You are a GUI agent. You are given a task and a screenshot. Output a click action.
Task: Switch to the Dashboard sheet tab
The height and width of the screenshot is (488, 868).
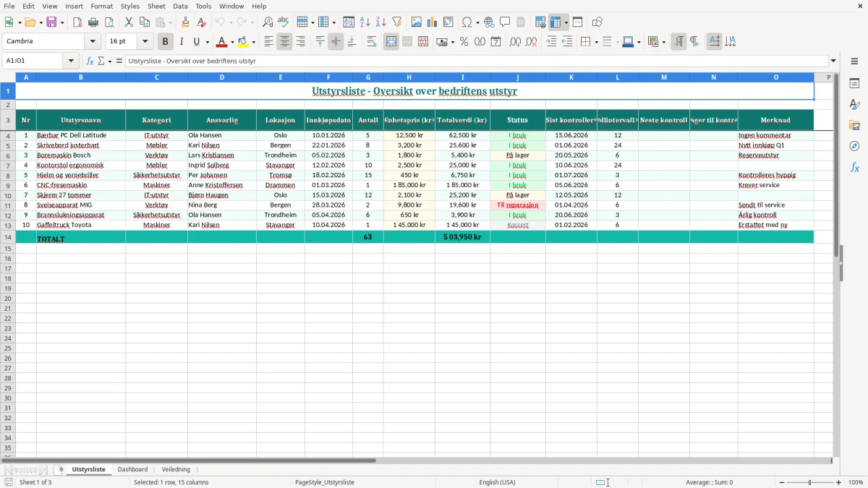click(x=132, y=469)
